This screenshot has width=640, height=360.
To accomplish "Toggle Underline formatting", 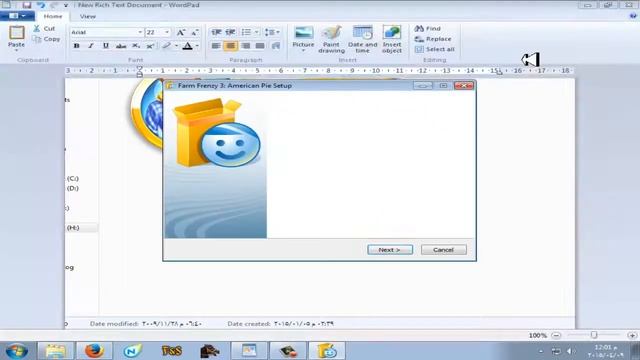I will 106,46.
